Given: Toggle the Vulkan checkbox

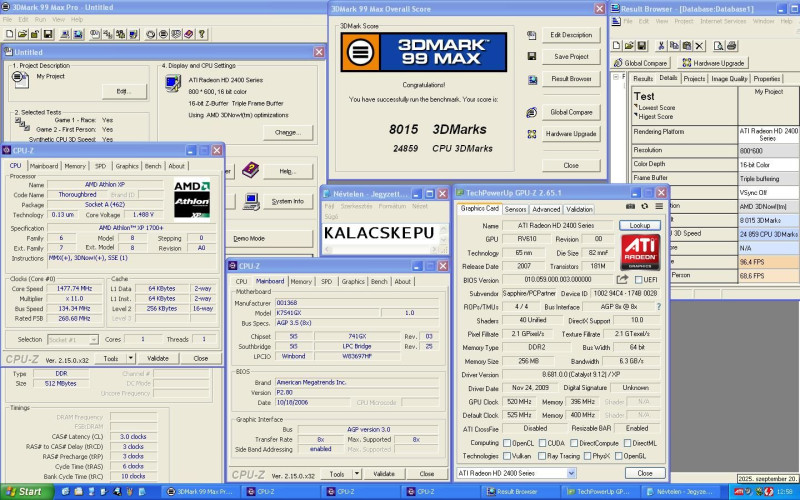Looking at the screenshot, I should point(507,456).
